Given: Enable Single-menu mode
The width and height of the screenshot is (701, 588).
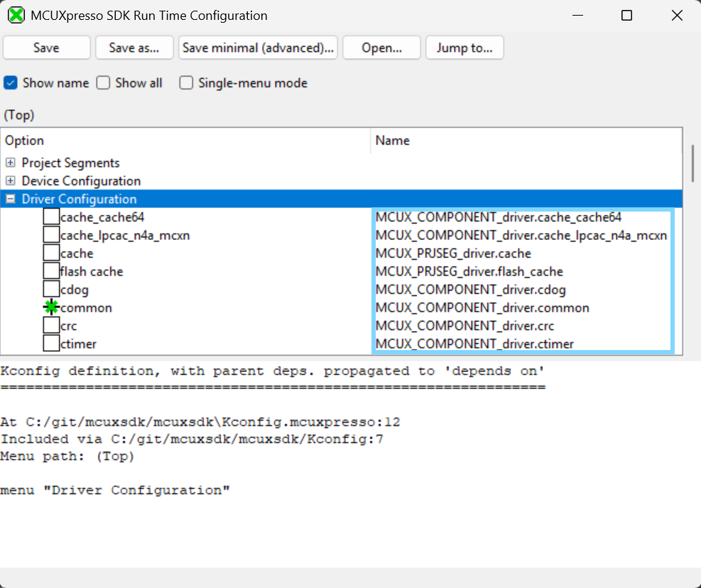Looking at the screenshot, I should (x=186, y=82).
